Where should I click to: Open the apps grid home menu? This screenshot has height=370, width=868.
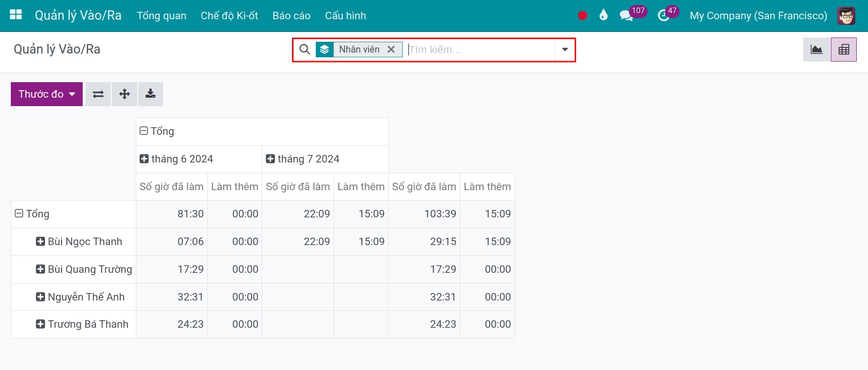(x=16, y=15)
